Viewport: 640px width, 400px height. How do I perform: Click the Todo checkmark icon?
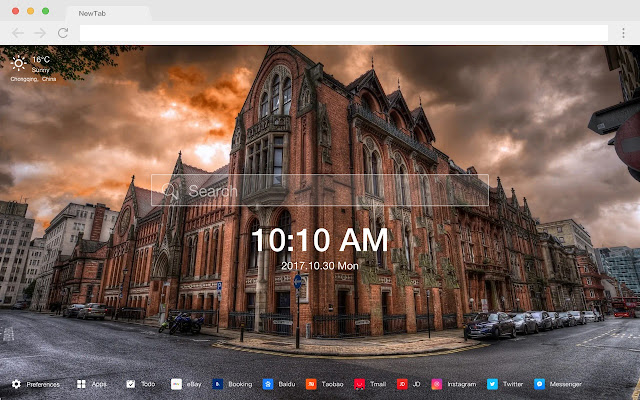tap(131, 384)
